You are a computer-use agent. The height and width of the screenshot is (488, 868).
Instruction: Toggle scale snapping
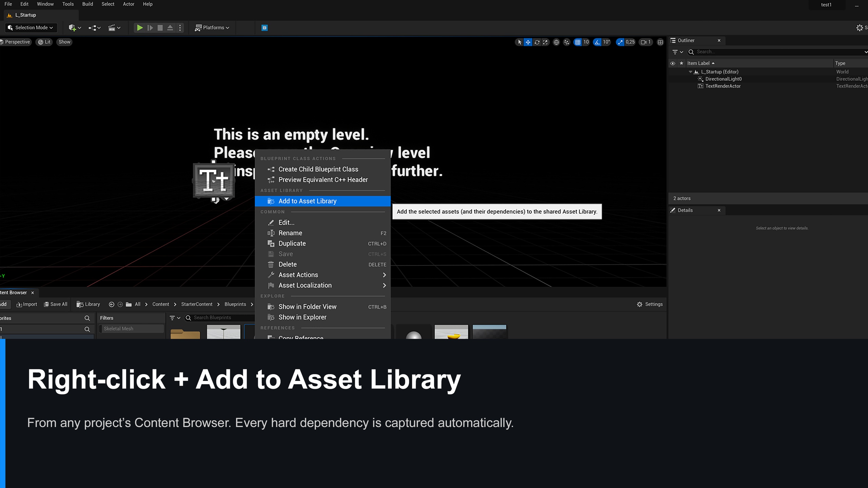point(620,42)
